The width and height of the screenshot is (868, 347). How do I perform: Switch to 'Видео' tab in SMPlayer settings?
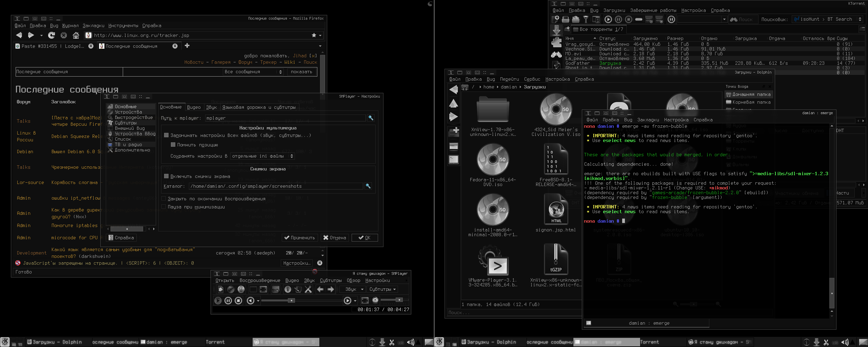194,107
